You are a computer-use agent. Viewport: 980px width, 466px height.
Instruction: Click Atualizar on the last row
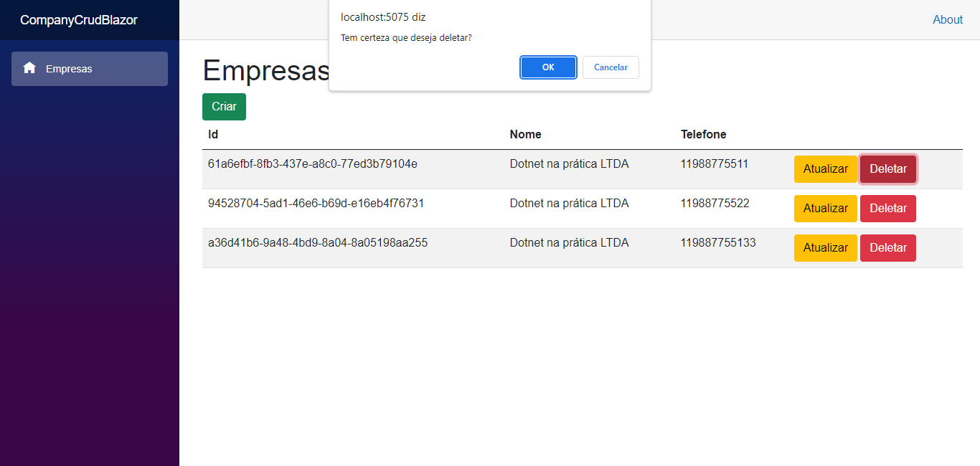pyautogui.click(x=825, y=247)
